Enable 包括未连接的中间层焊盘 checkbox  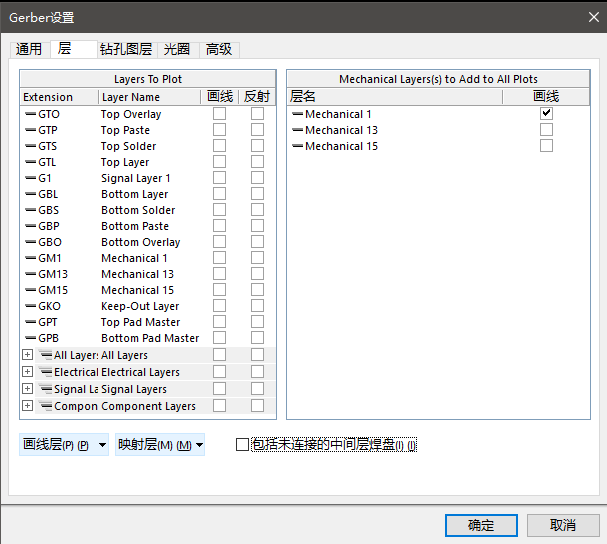click(x=242, y=444)
